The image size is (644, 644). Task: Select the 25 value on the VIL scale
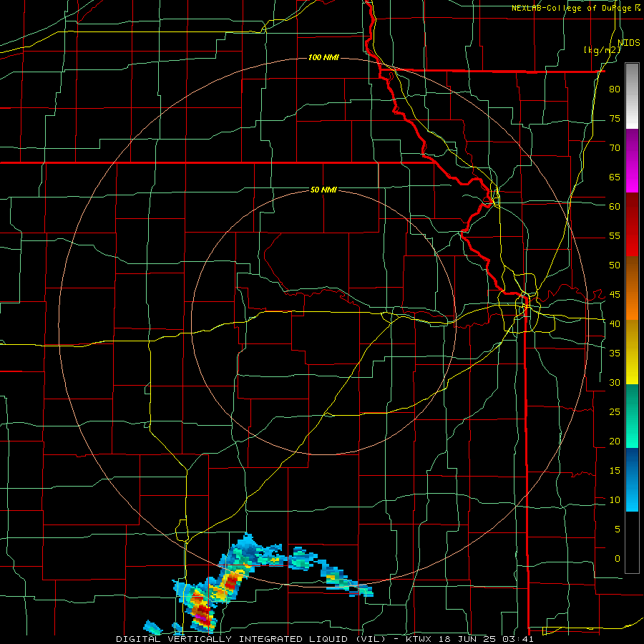point(615,411)
